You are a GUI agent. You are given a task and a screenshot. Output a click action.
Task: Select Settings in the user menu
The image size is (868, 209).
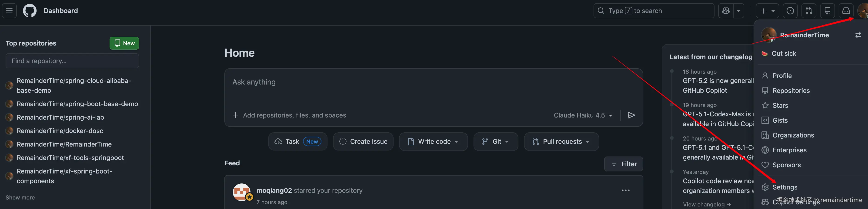[785, 187]
